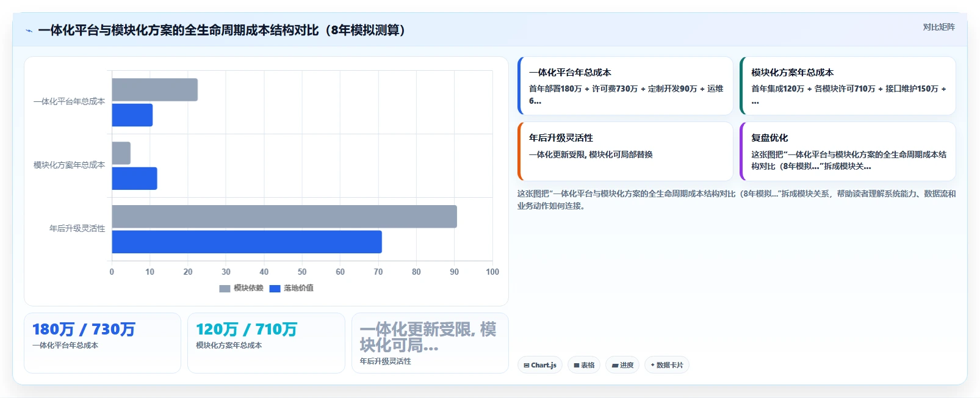Click the x-axis tick label 50

click(302, 272)
